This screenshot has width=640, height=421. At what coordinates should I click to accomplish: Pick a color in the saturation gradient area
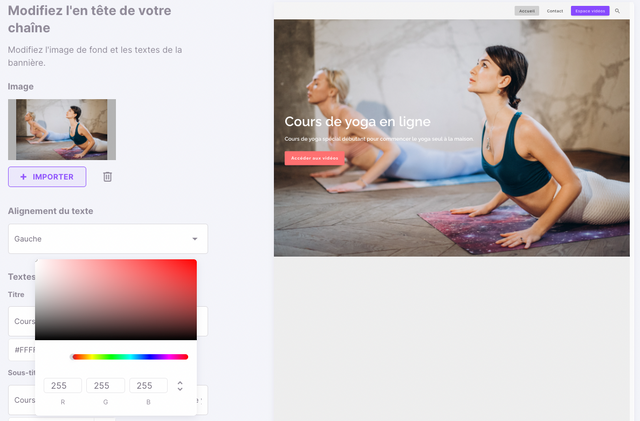pos(116,299)
